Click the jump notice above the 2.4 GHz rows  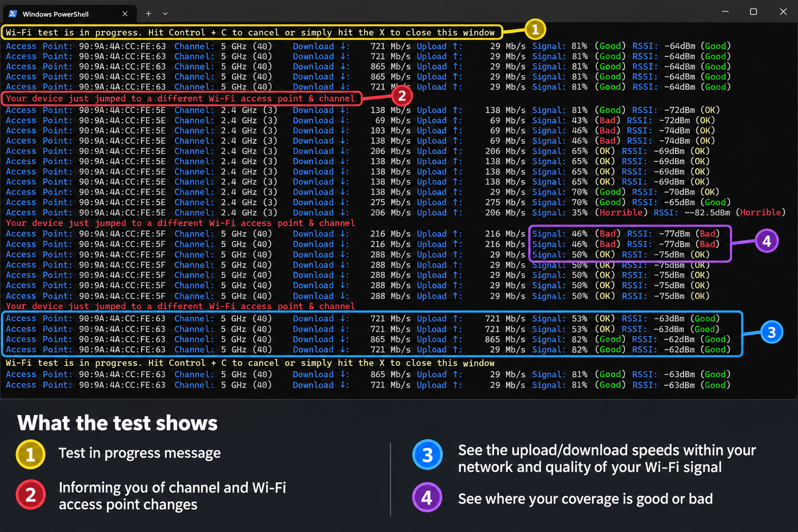click(180, 98)
